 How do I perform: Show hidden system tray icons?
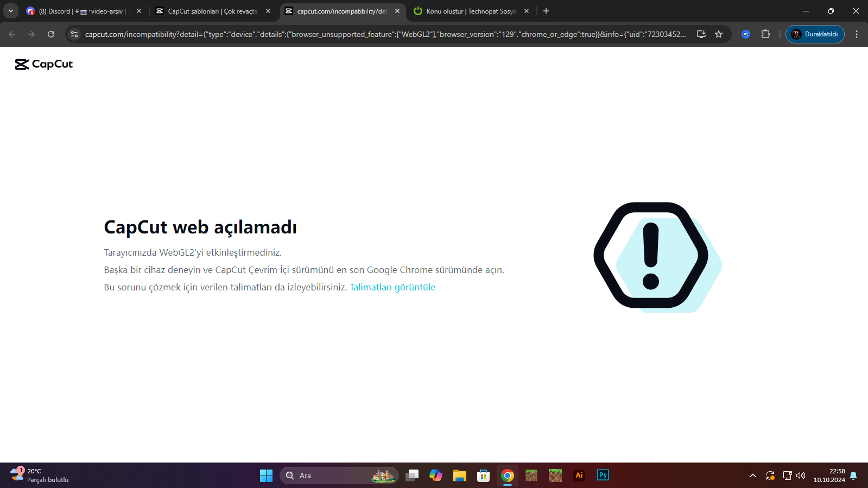coord(753,476)
